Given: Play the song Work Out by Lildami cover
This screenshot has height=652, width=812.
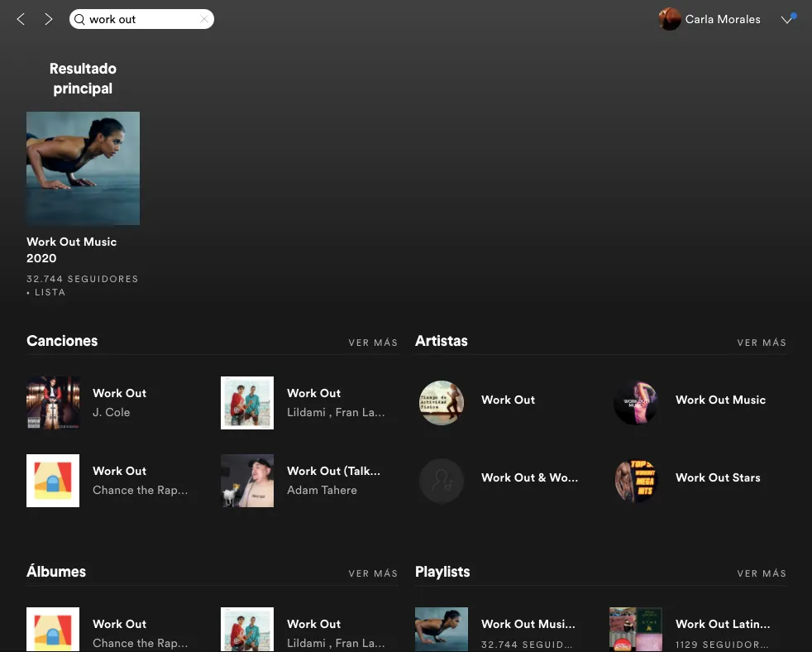Looking at the screenshot, I should tap(247, 403).
